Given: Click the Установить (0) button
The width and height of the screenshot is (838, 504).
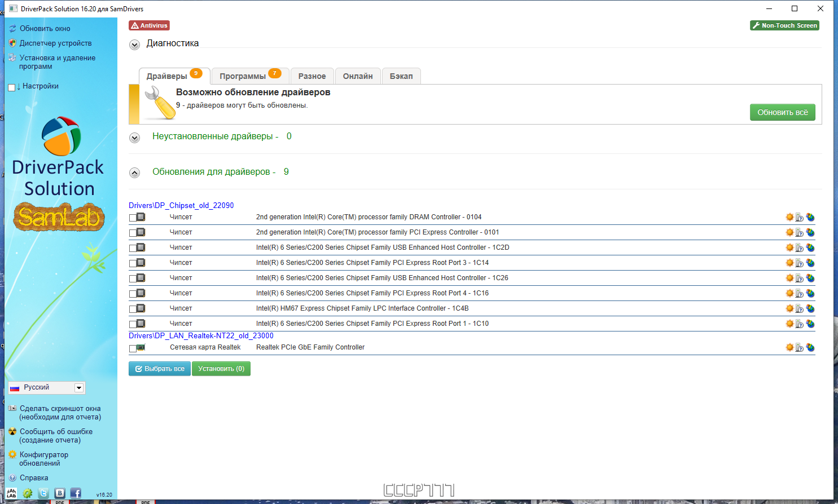Looking at the screenshot, I should [221, 369].
